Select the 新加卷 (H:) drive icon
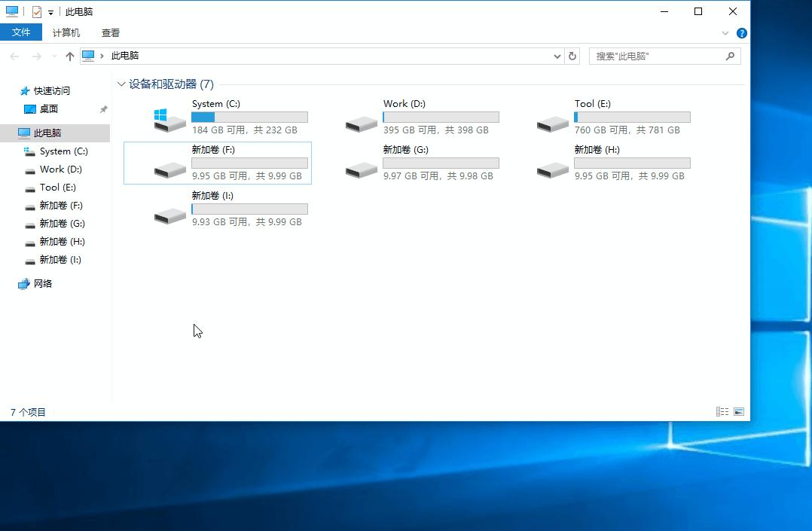 tap(553, 169)
